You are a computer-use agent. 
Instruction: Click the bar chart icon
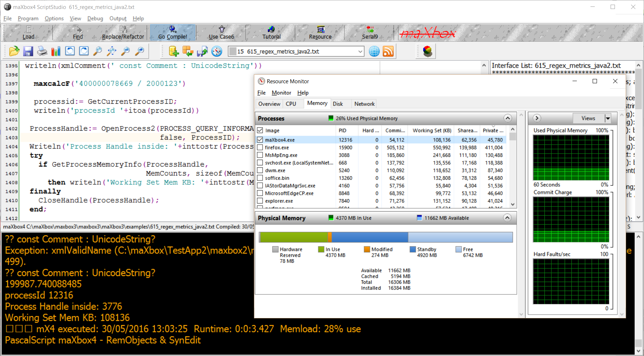coord(56,51)
